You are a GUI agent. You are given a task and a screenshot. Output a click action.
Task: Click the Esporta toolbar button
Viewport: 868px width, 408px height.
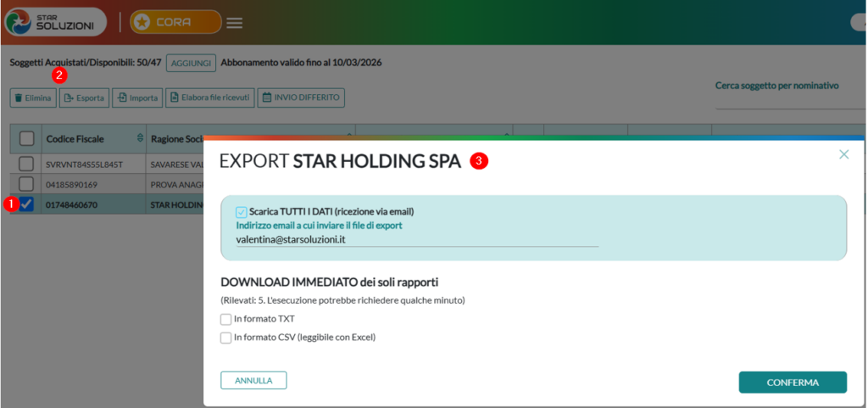[x=84, y=98]
